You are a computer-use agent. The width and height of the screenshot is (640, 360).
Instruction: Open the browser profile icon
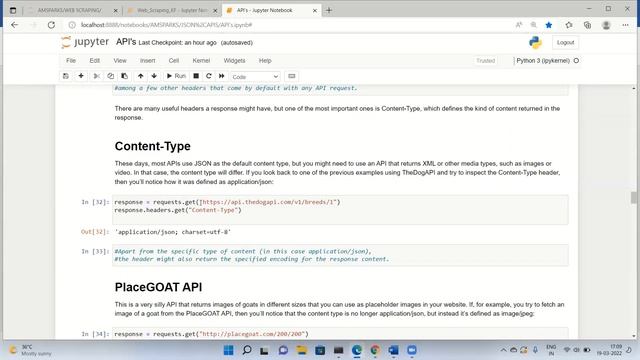(x=606, y=25)
